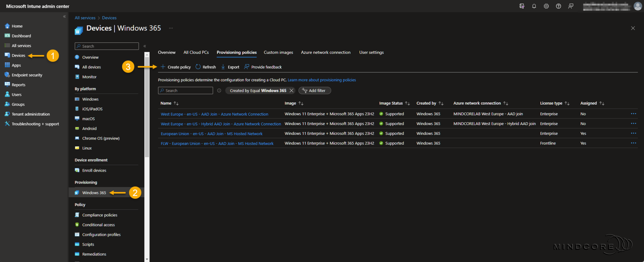Click the Create policy button
This screenshot has width=644, height=262.
[x=176, y=67]
